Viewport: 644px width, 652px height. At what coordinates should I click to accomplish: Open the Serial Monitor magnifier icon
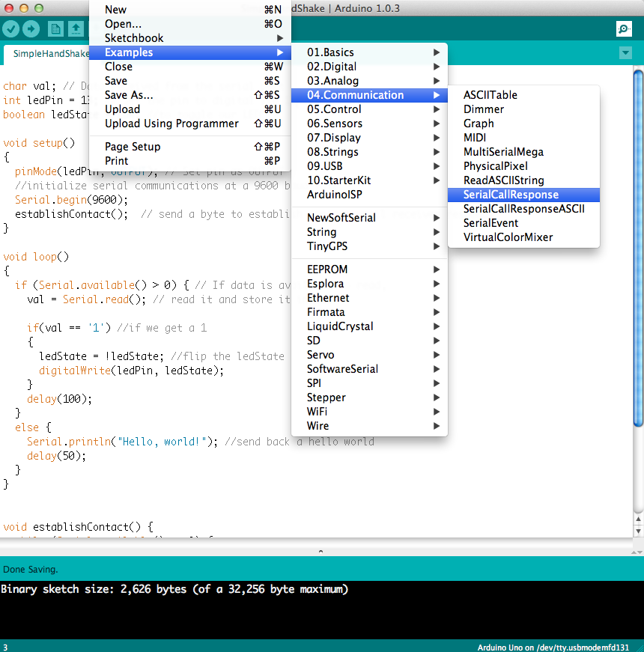(x=624, y=28)
